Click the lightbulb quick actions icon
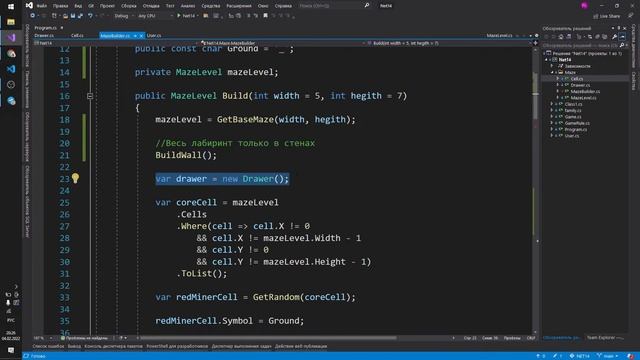This screenshot has width=640, height=360. pyautogui.click(x=76, y=178)
